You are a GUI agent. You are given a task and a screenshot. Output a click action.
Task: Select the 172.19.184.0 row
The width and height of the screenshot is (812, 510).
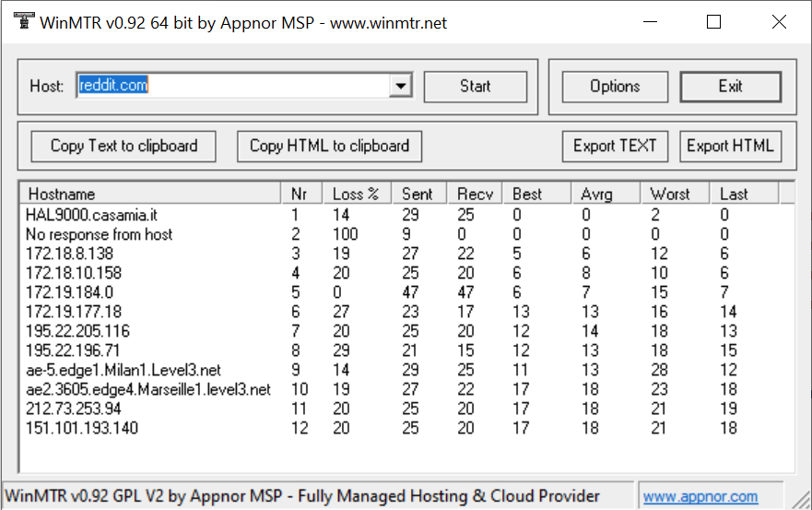tap(406, 292)
